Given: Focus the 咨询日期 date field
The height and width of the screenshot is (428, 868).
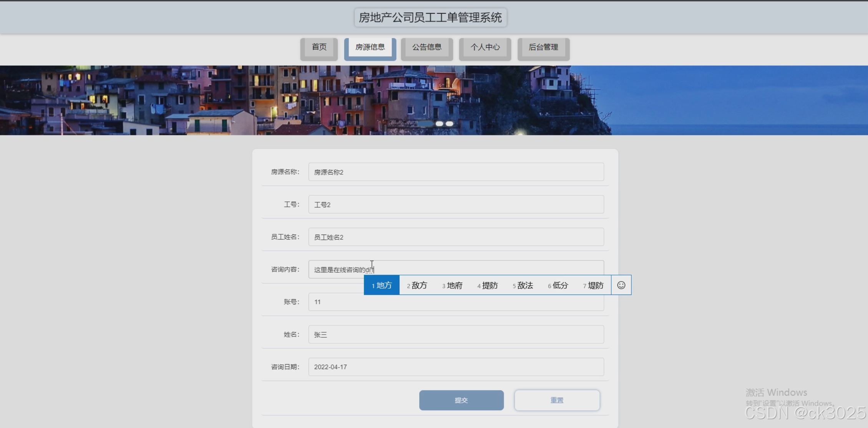Looking at the screenshot, I should coord(456,367).
